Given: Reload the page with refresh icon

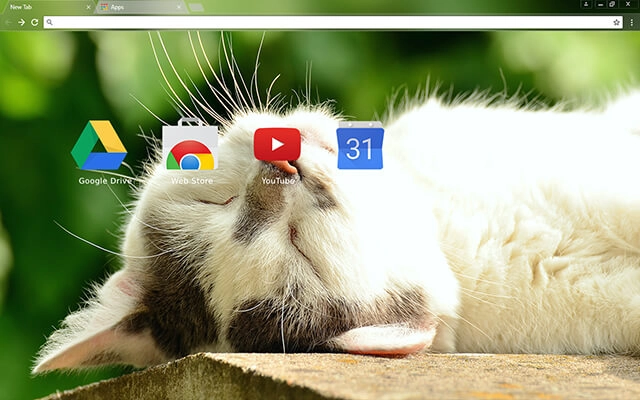Looking at the screenshot, I should pyautogui.click(x=35, y=22).
